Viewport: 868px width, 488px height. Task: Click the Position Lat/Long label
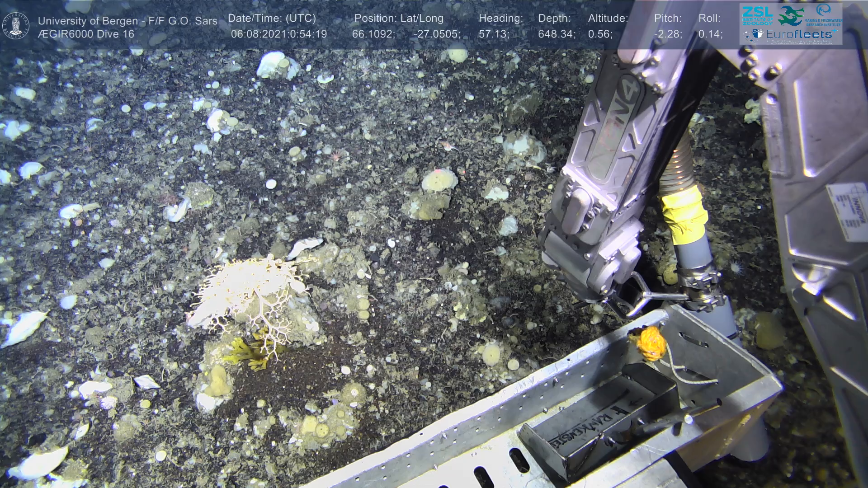[399, 19]
